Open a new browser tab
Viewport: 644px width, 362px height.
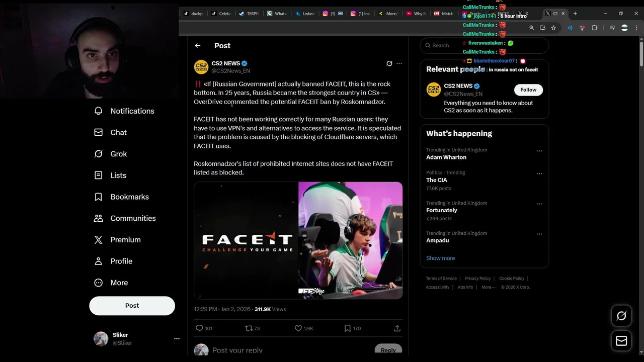pos(575,14)
